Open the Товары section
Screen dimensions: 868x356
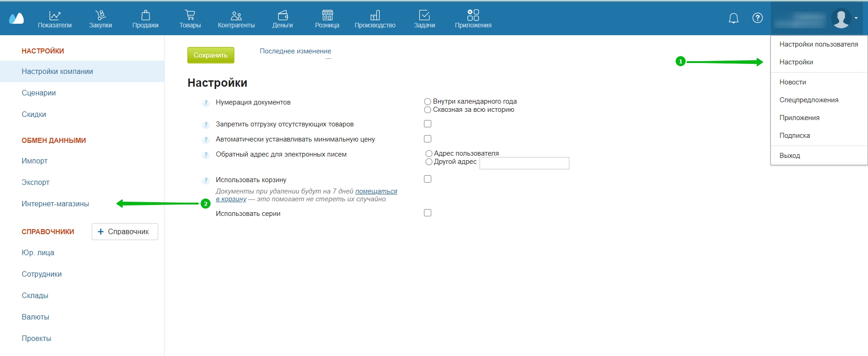point(190,19)
